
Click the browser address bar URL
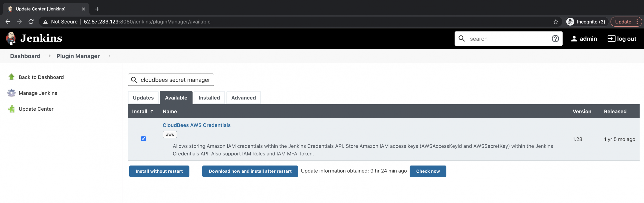point(147,22)
